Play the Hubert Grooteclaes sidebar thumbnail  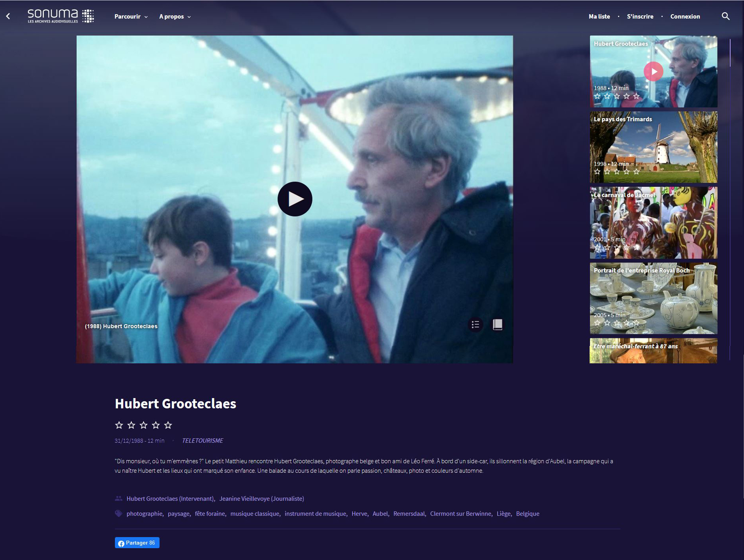pos(654,71)
